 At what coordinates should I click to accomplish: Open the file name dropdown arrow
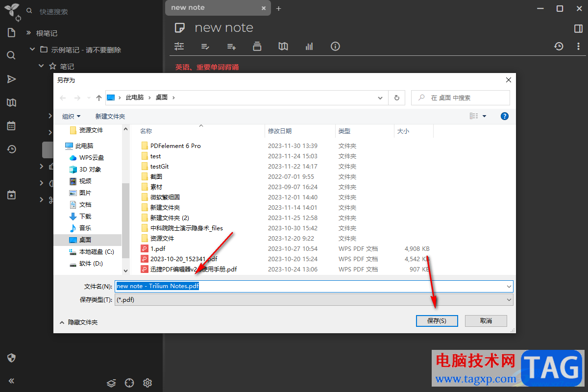pyautogui.click(x=509, y=286)
